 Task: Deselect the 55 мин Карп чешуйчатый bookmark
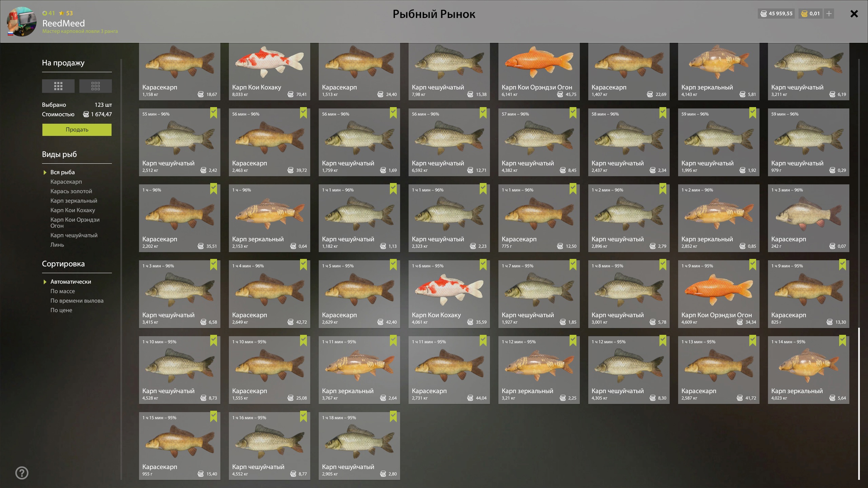pyautogui.click(x=214, y=113)
